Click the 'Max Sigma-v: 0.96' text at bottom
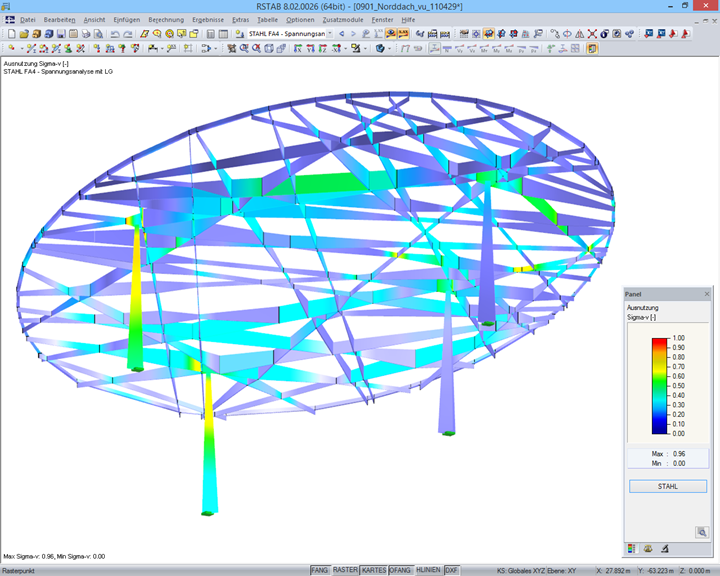 tap(29, 556)
